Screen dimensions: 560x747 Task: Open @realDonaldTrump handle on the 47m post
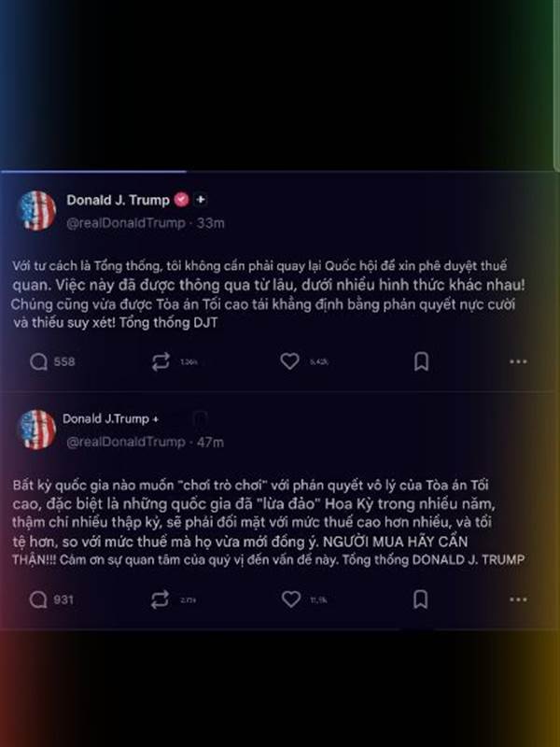coord(126,442)
